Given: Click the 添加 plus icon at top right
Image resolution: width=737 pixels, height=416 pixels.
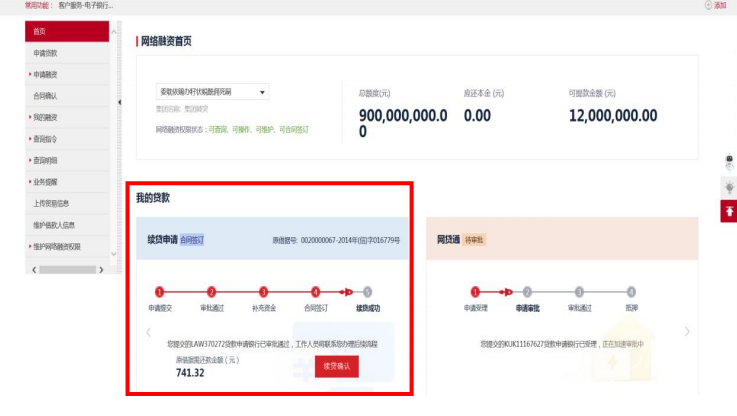Looking at the screenshot, I should [707, 6].
